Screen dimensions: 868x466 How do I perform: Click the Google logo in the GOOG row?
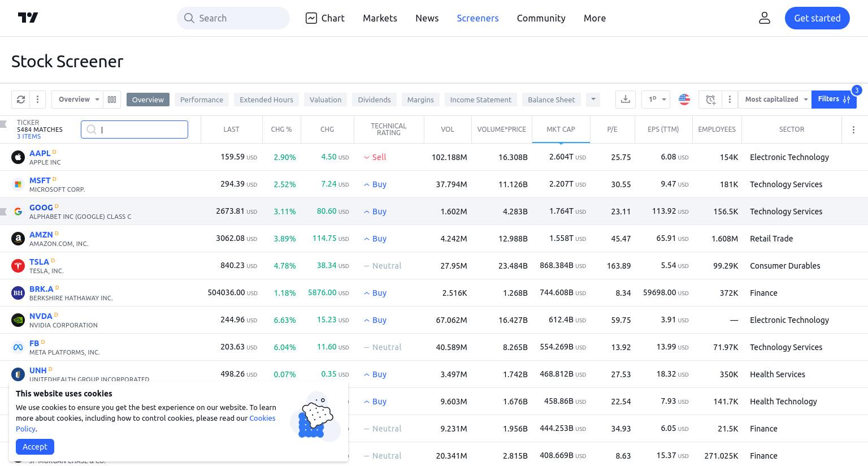pyautogui.click(x=18, y=212)
